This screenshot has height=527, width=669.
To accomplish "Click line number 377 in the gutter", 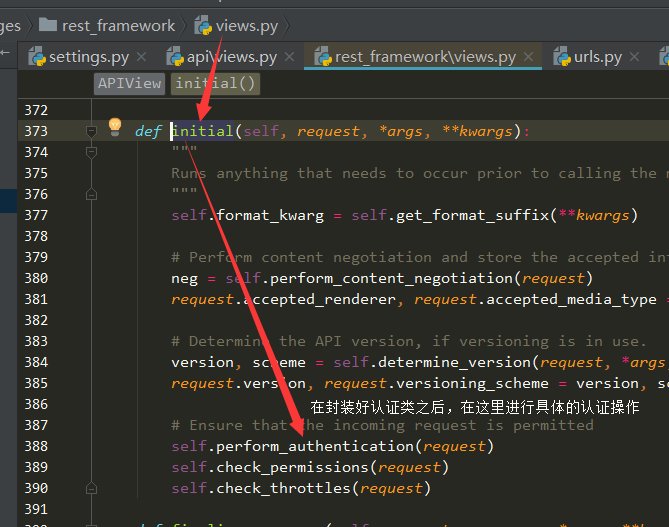I will [36, 215].
